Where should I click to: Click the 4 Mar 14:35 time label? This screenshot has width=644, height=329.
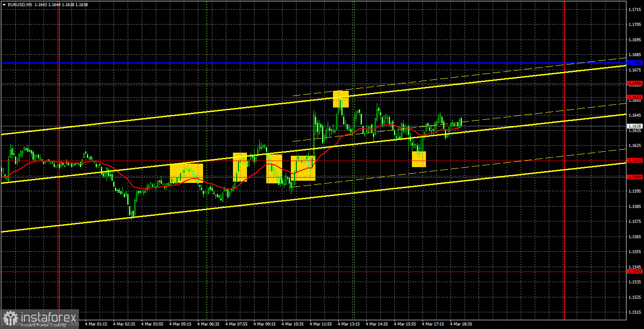(377, 324)
